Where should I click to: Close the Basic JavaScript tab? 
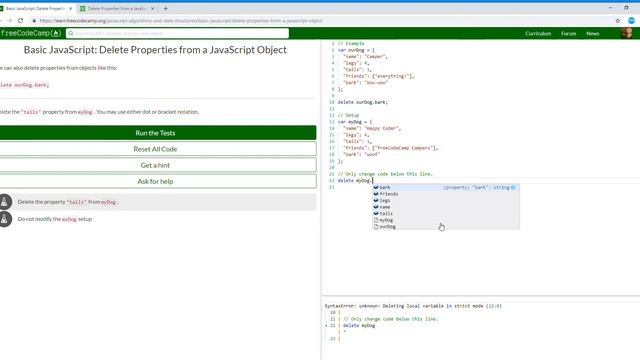click(70, 8)
